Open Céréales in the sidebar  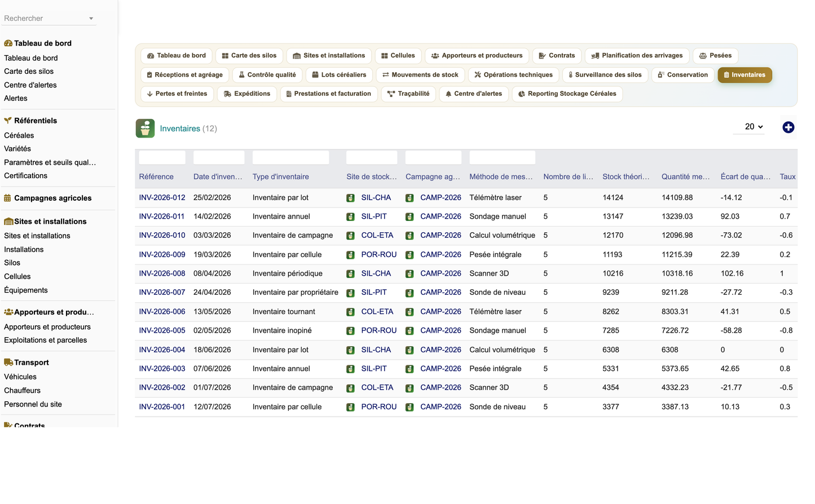(19, 135)
